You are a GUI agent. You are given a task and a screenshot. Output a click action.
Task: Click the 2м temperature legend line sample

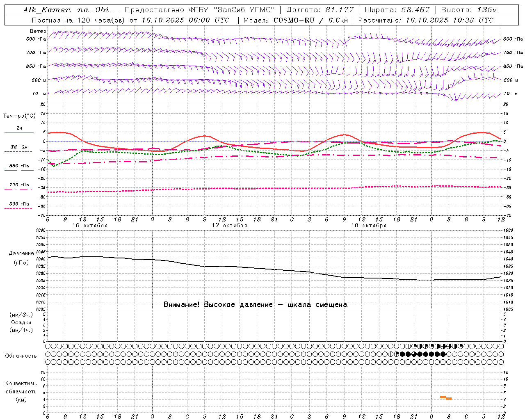click(19, 132)
